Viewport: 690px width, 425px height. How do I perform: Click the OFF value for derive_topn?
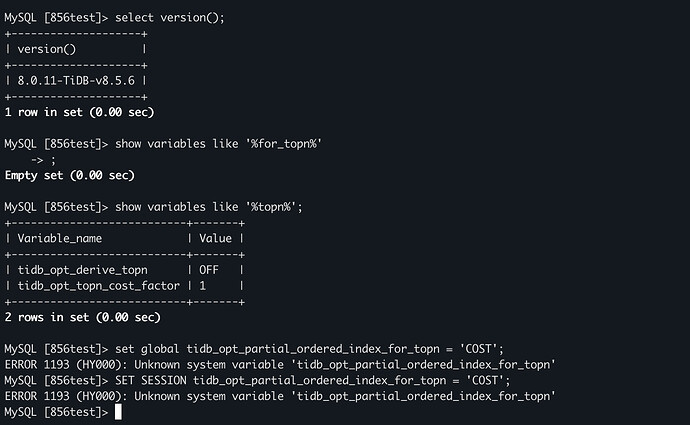point(209,270)
